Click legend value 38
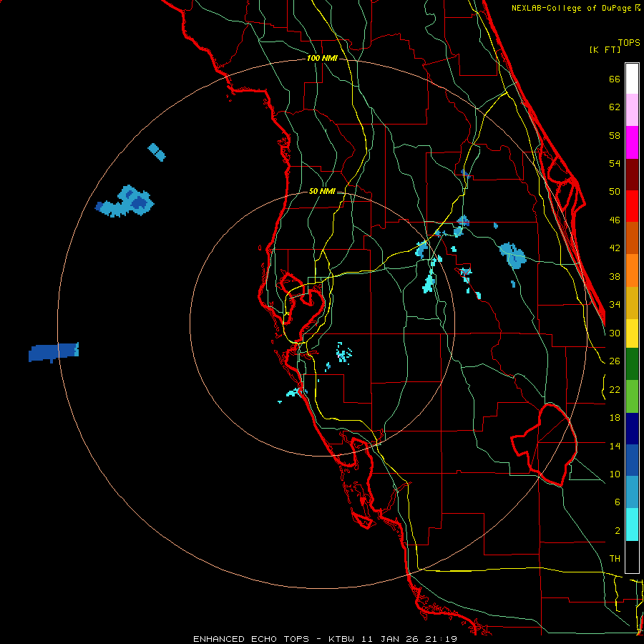Viewport: 644px width, 644px height. click(x=615, y=276)
